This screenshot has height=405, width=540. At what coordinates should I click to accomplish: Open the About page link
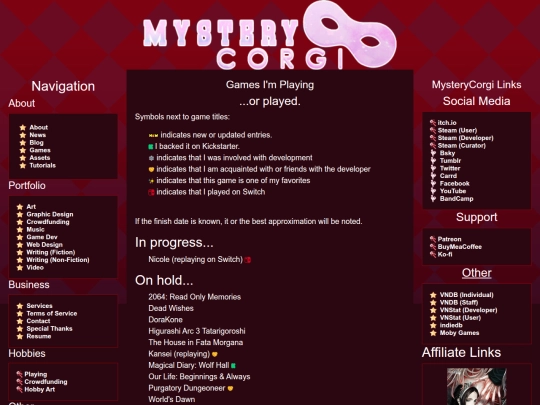pyautogui.click(x=39, y=127)
